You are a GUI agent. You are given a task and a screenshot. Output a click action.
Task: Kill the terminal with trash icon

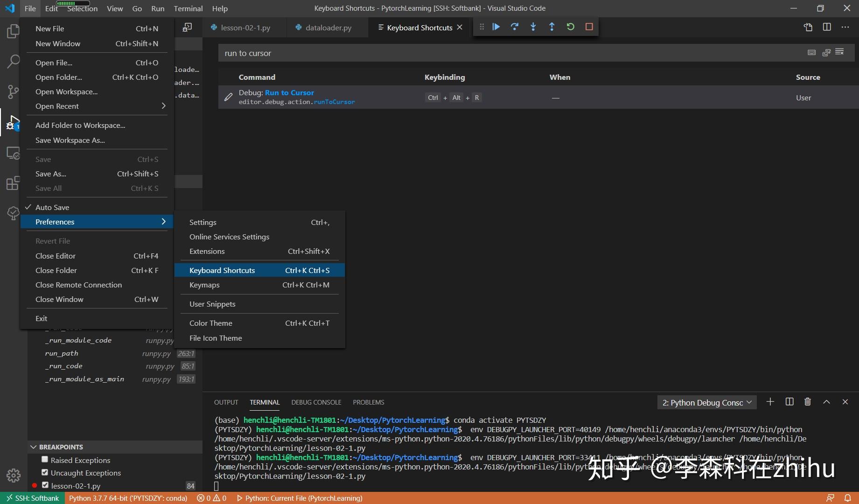click(808, 402)
